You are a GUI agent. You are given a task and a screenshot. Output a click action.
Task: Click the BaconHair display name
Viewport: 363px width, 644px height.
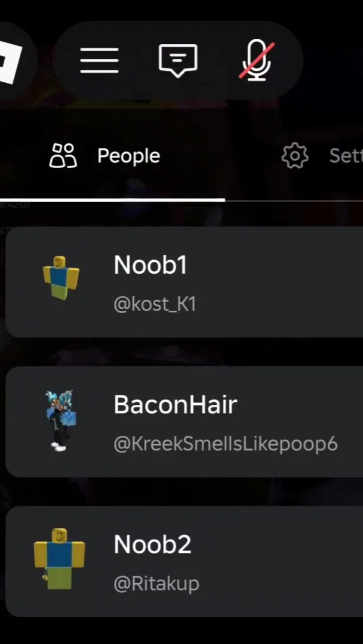tap(175, 405)
